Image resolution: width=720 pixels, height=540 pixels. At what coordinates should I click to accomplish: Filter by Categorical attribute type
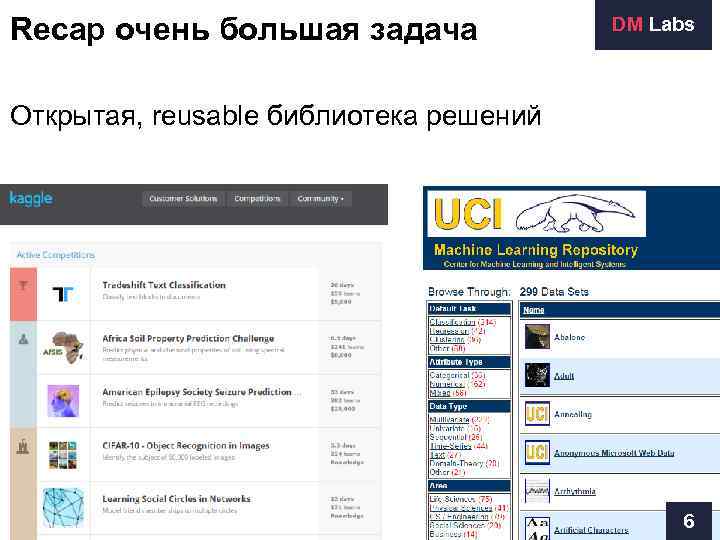click(x=449, y=375)
